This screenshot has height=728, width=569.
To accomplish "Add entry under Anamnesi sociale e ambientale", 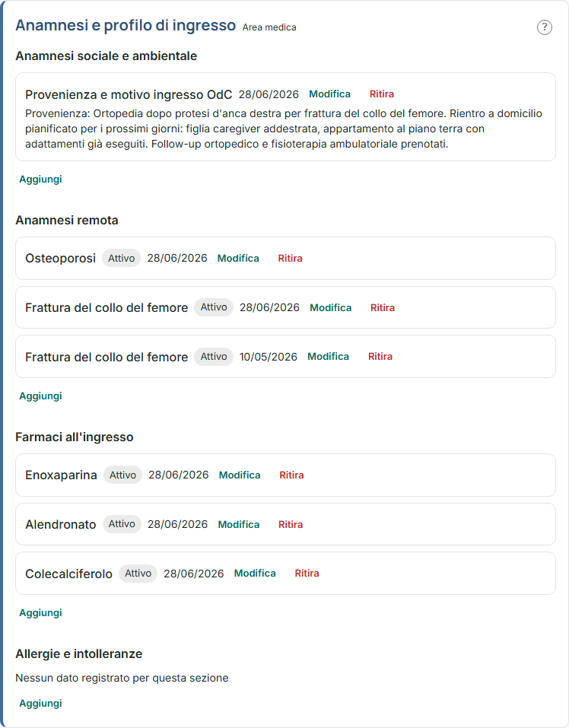I will pos(40,180).
